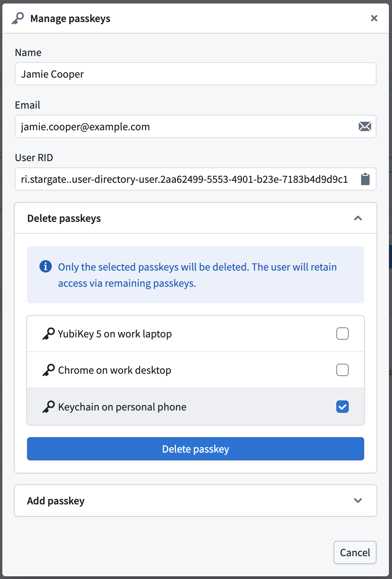Click key icon next to YubiKey 5

point(48,334)
